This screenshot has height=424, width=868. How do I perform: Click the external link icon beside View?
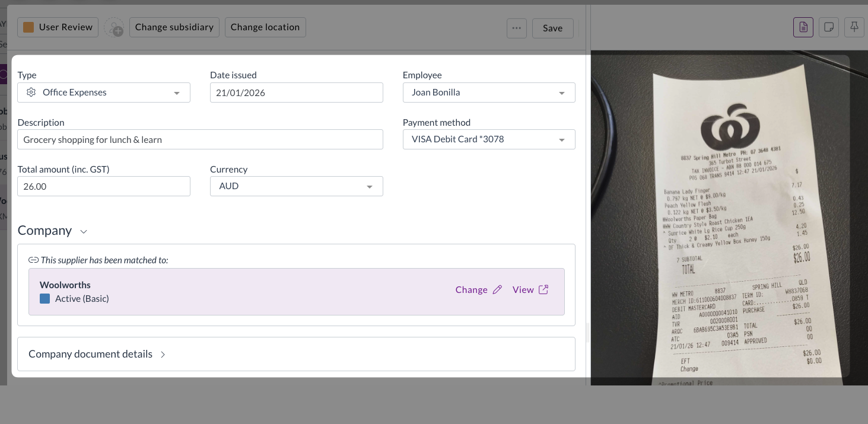543,290
